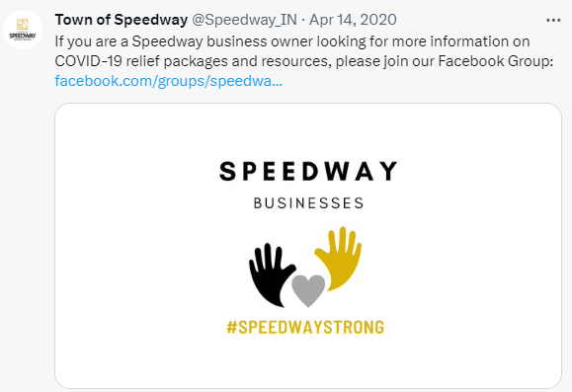This screenshot has width=572, height=392.
Task: Open the Speedway Businesses image card
Action: [308, 246]
